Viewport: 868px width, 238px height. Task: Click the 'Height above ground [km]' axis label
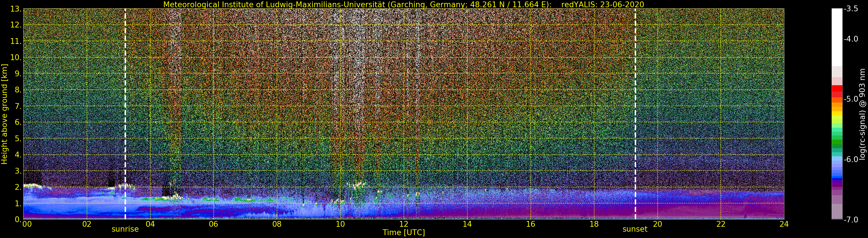point(4,114)
